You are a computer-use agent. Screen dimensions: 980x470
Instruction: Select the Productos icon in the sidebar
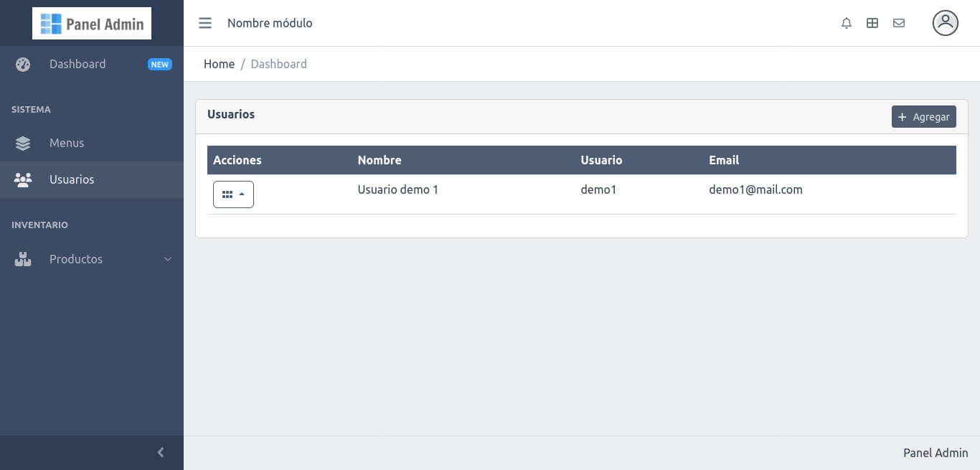pos(23,259)
